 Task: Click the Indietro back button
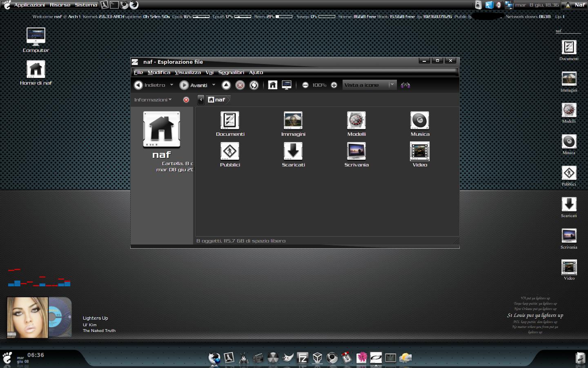(150, 85)
